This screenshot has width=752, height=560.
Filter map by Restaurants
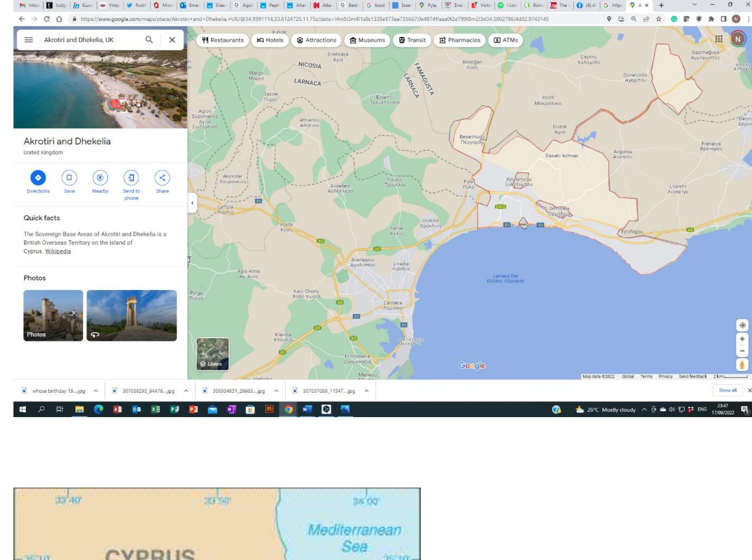223,40
